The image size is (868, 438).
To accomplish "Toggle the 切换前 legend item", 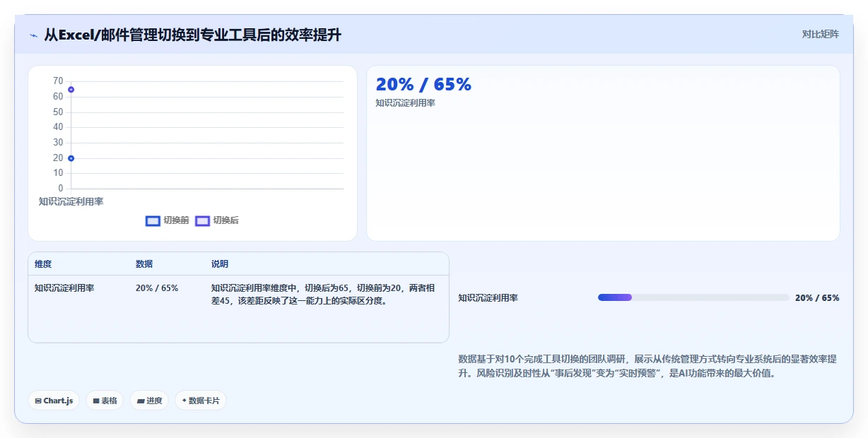I will (x=167, y=220).
